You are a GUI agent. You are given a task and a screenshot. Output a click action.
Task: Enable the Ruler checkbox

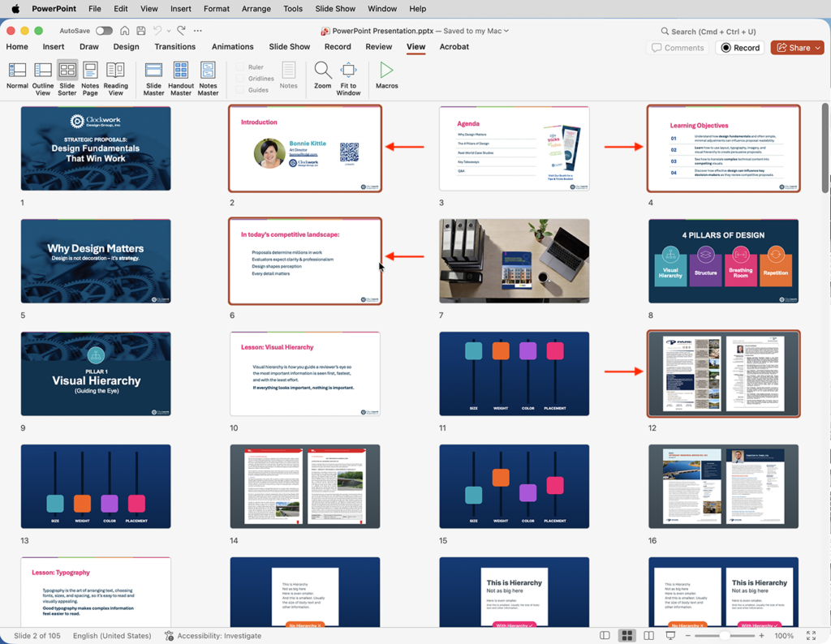coord(240,67)
